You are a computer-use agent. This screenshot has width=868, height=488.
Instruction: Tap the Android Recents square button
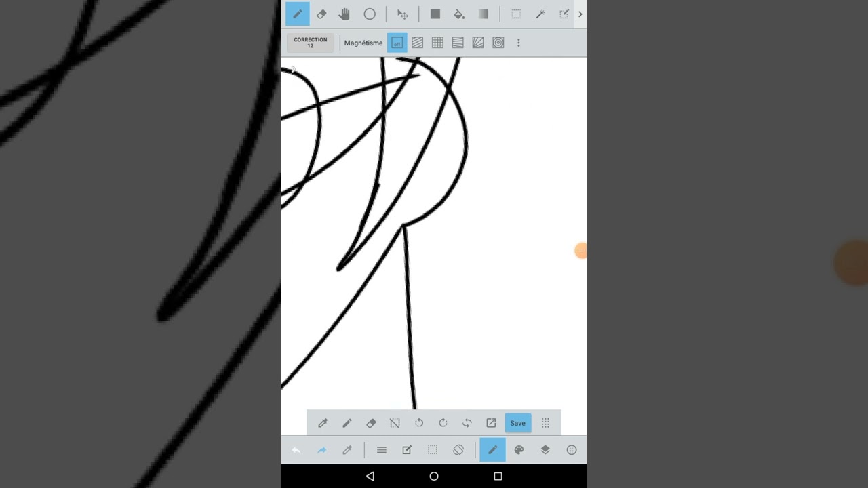(498, 476)
